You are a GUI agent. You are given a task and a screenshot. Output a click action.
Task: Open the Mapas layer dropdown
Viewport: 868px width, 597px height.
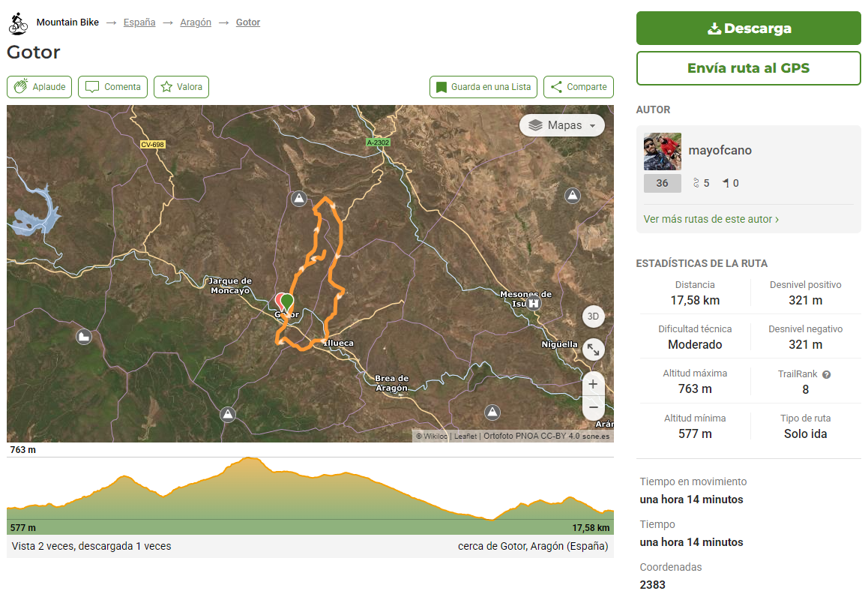562,125
